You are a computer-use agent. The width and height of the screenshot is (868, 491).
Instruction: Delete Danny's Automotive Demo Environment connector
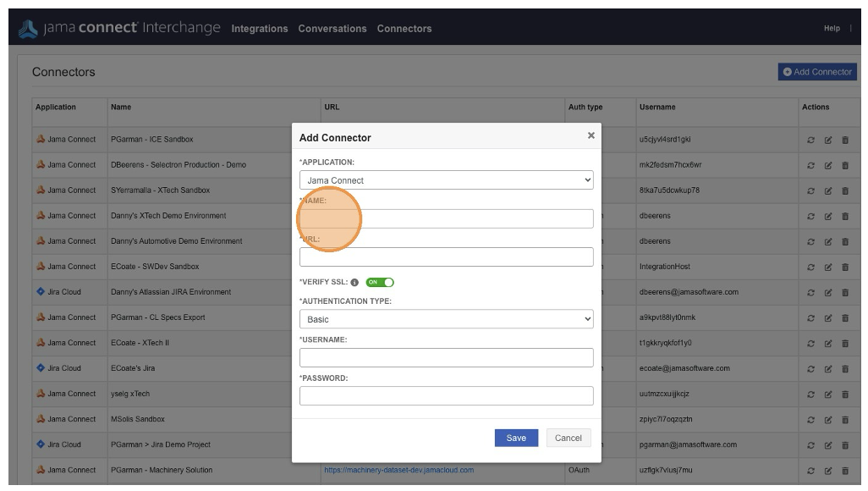(x=845, y=241)
